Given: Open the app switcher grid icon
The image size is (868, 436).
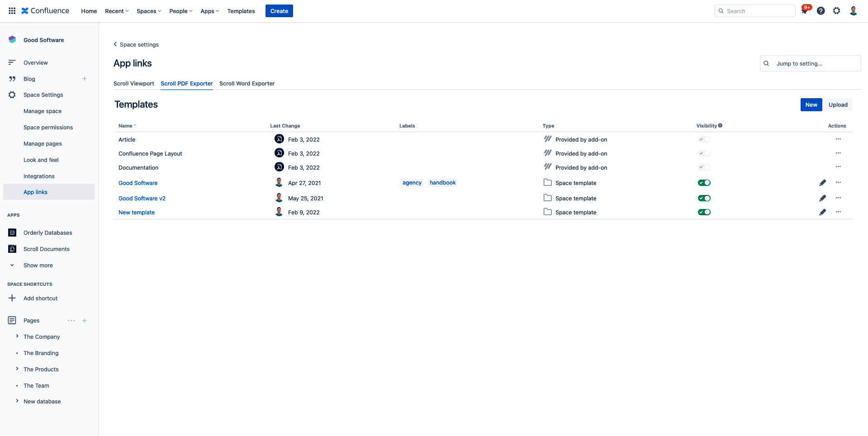Looking at the screenshot, I should click(12, 11).
